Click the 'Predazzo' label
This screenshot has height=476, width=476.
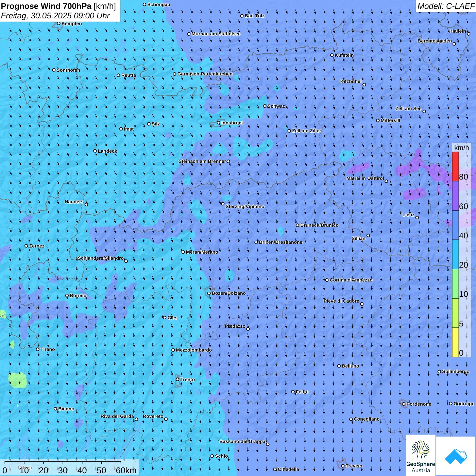235,326
